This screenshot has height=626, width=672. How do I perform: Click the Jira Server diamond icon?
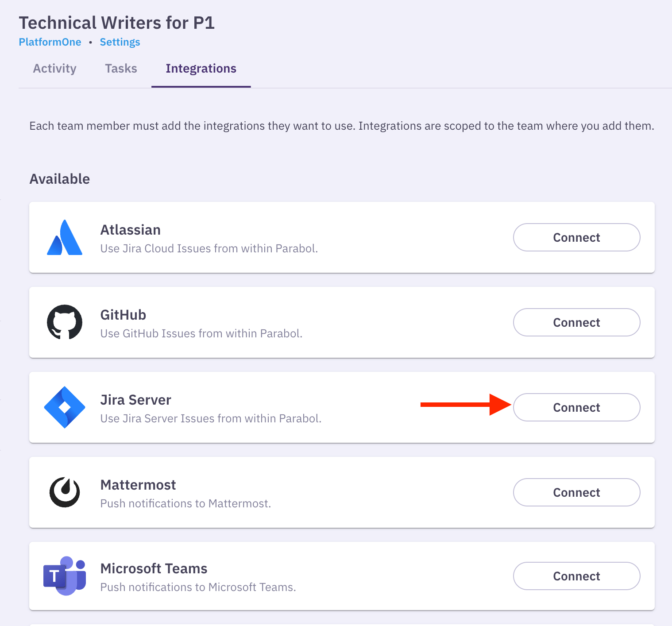[65, 407]
